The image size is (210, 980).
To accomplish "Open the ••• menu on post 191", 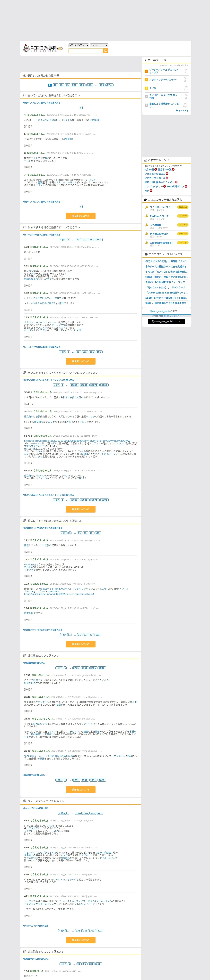I will [96, 266].
